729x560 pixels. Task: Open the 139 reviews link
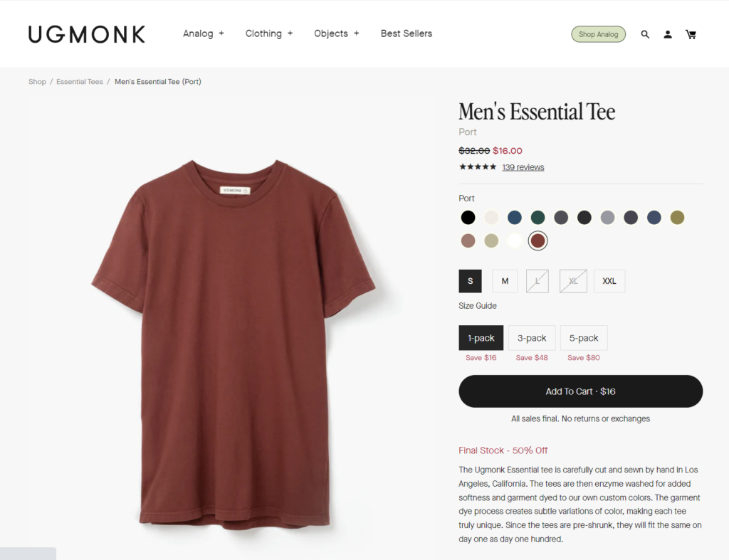(x=523, y=167)
